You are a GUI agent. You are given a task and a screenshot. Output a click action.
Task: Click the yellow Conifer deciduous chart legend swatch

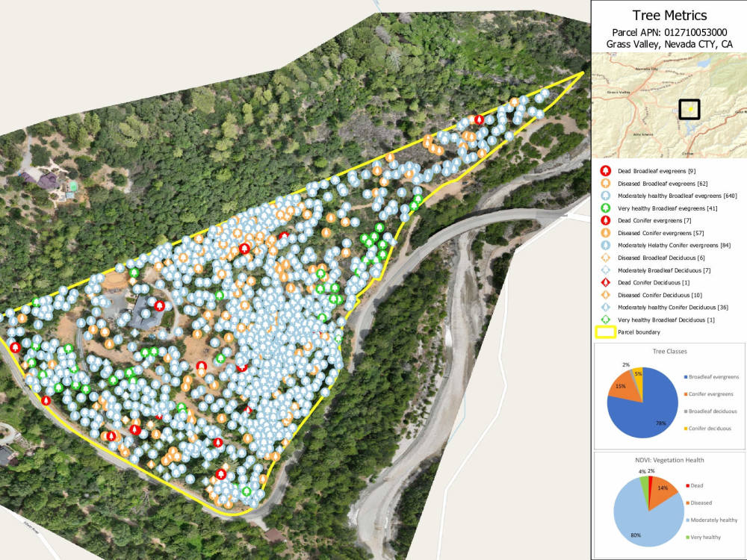click(x=686, y=428)
